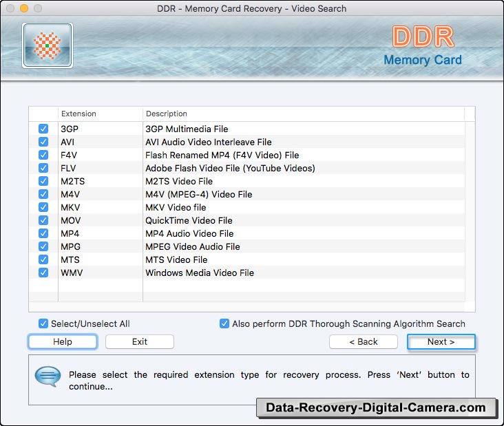Toggle the MPG extension checkbox
Screen dimensions: 504x426
(43, 246)
